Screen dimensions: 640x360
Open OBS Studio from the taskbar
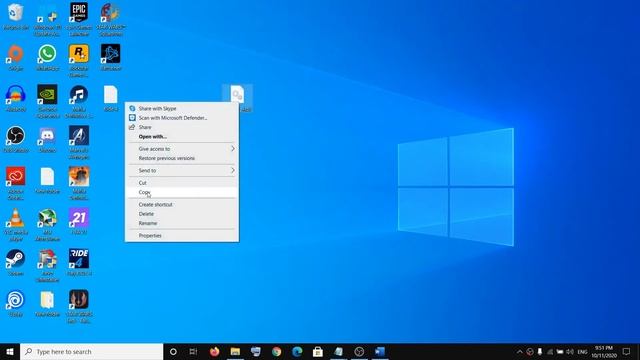(x=359, y=351)
